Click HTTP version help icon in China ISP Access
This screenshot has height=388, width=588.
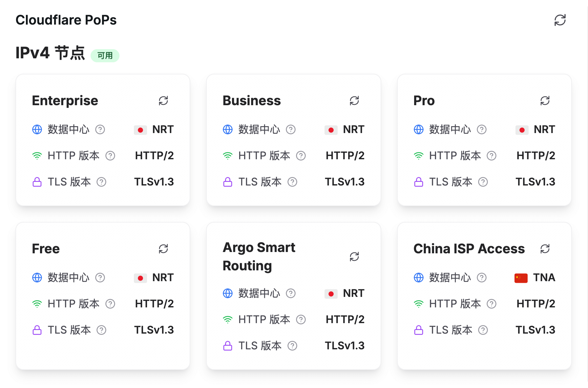tap(491, 304)
